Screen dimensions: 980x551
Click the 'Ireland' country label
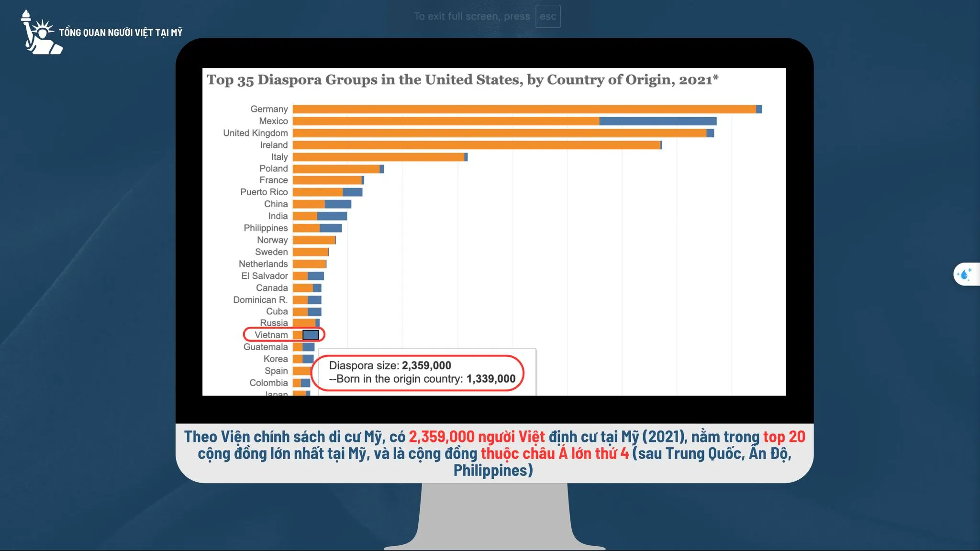click(x=274, y=145)
